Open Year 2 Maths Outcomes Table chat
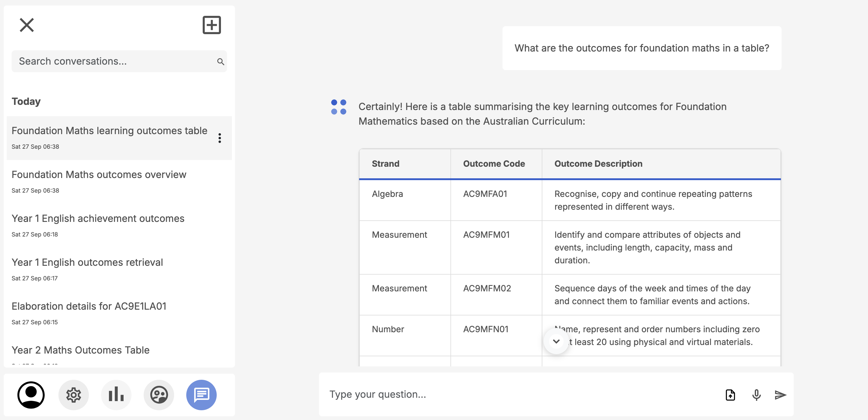The height and width of the screenshot is (420, 868). click(80, 350)
